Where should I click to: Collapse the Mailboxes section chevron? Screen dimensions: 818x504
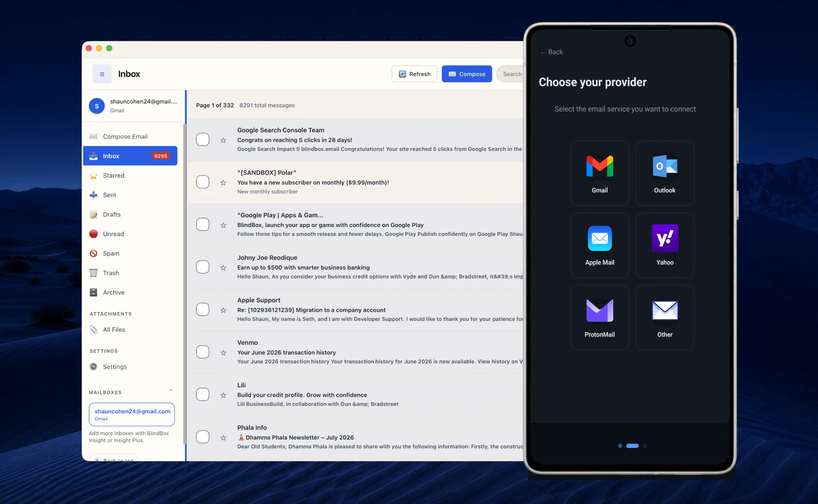pos(171,391)
